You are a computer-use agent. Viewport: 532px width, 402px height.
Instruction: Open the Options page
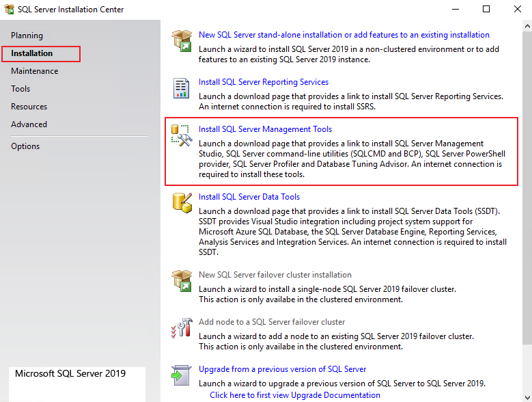click(25, 146)
